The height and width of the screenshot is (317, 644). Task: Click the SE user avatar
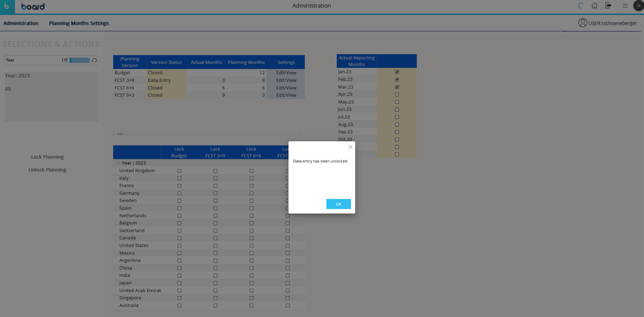pyautogui.click(x=638, y=6)
